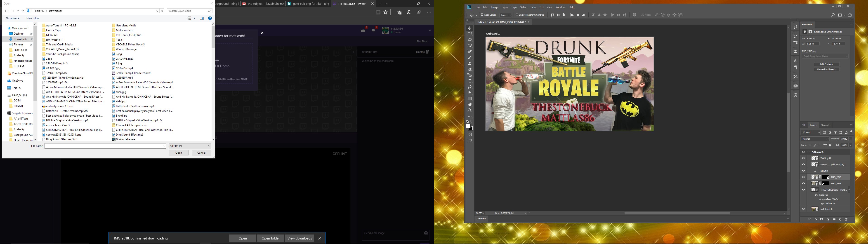Switch to the Channels tab
Image resolution: width=868 pixels, height=244 pixels.
pyautogui.click(x=825, y=125)
